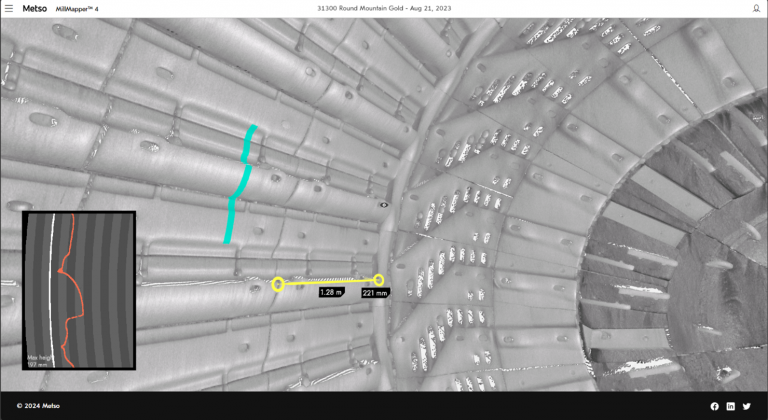
Task: Open the cross-section profile thumbnail
Action: click(x=78, y=290)
